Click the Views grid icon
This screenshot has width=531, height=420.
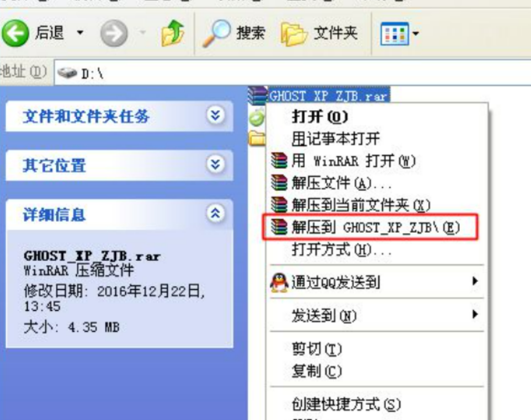[394, 34]
